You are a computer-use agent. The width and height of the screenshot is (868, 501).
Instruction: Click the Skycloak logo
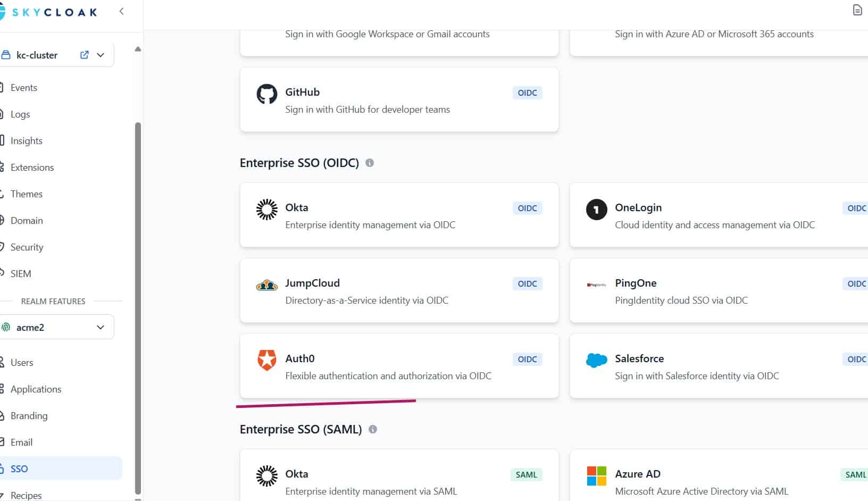[51, 11]
